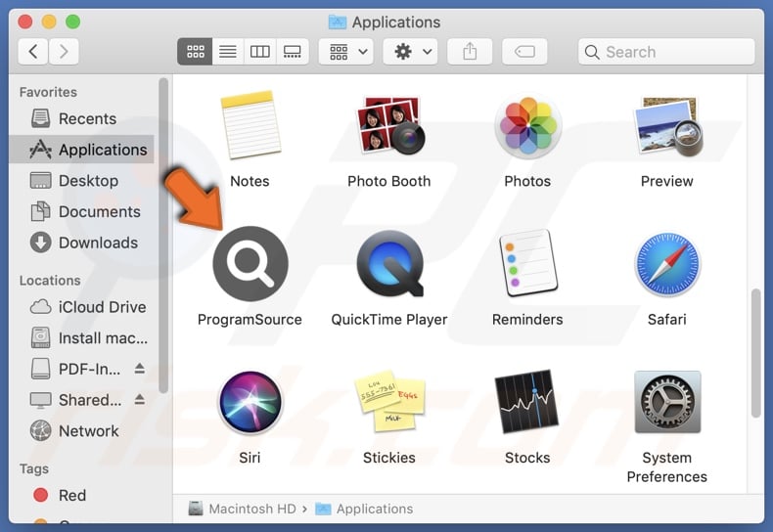Click the Applications window title folder icon
The height and width of the screenshot is (532, 773).
[338, 22]
